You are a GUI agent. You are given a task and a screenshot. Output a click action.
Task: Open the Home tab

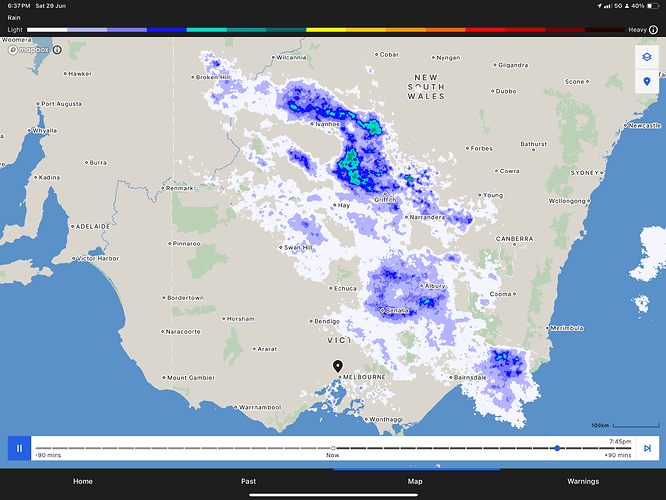[x=83, y=481]
